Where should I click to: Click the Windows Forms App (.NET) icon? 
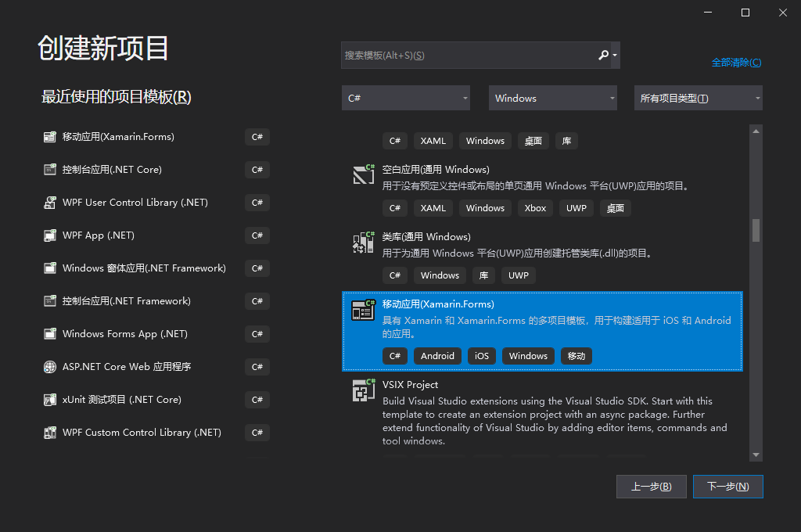pos(49,334)
